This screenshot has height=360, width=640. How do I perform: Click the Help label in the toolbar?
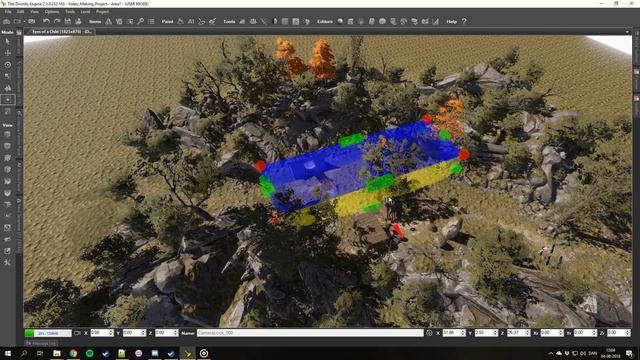point(451,21)
